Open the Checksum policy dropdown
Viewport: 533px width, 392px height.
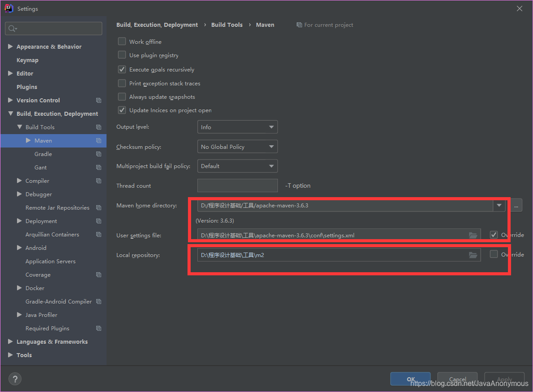click(237, 147)
